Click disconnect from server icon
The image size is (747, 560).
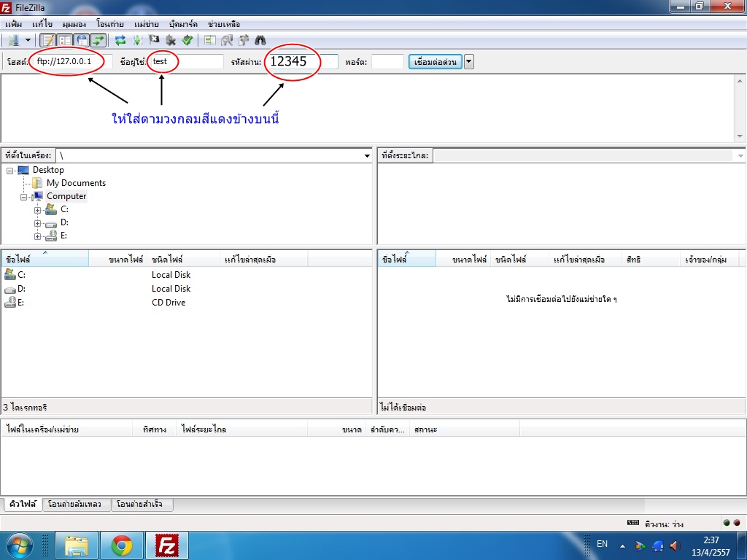[x=171, y=41]
